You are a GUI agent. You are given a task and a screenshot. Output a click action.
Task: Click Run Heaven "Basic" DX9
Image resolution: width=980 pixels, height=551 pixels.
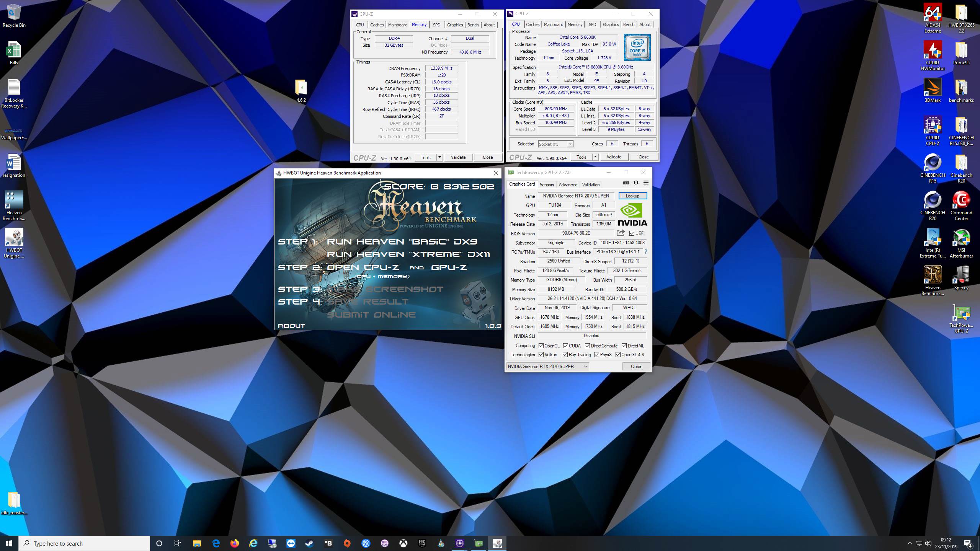tap(402, 242)
